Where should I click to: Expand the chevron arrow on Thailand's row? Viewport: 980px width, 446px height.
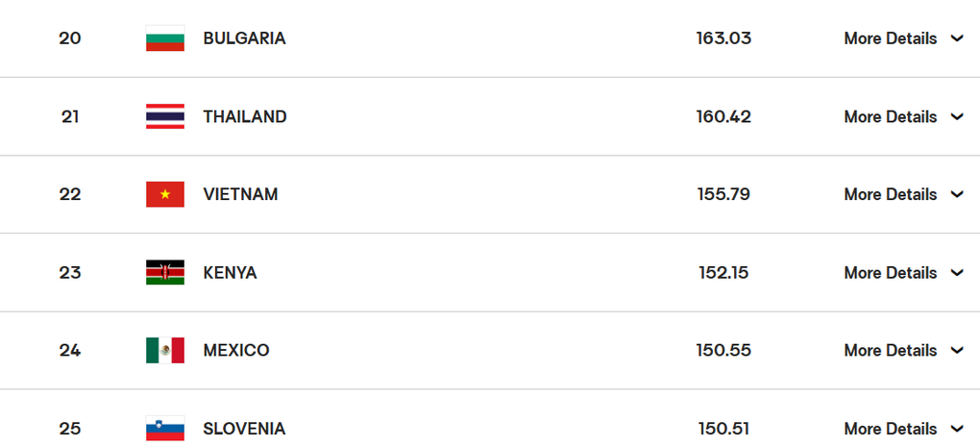(957, 116)
